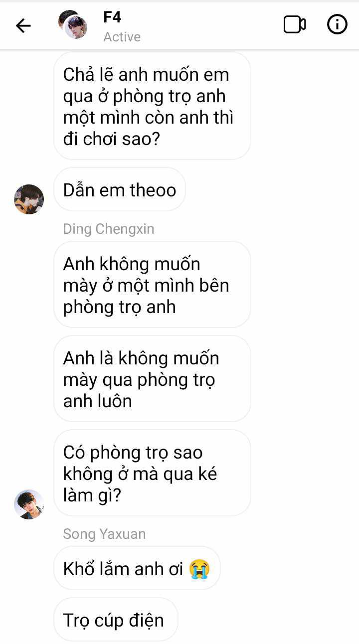This screenshot has width=359, height=644.
Task: Open avatar beside 'Có phòng trọ sao' message
Action: tap(29, 504)
